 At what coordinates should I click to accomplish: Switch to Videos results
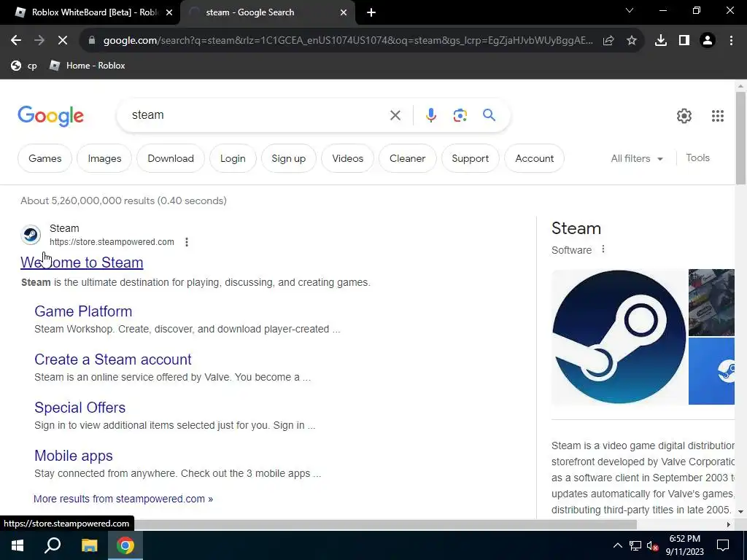click(348, 158)
